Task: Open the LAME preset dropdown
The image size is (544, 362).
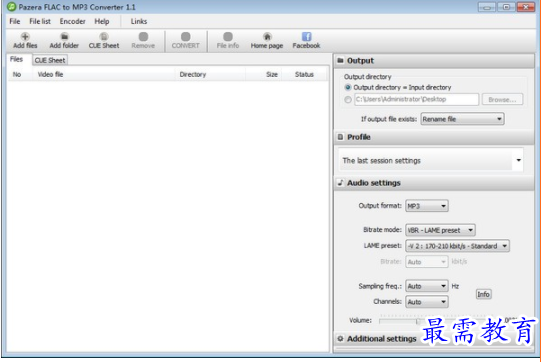Action: pos(457,246)
